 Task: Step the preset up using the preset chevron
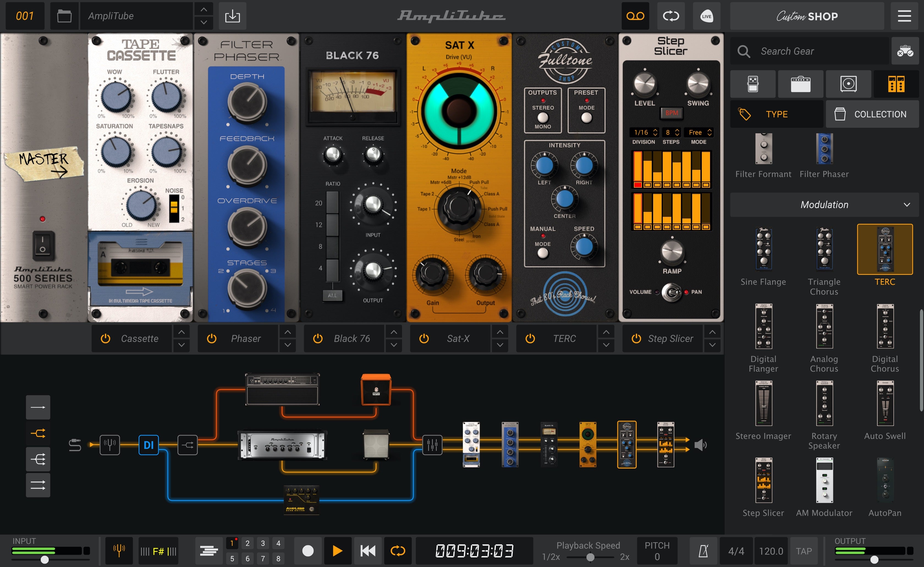[203, 9]
